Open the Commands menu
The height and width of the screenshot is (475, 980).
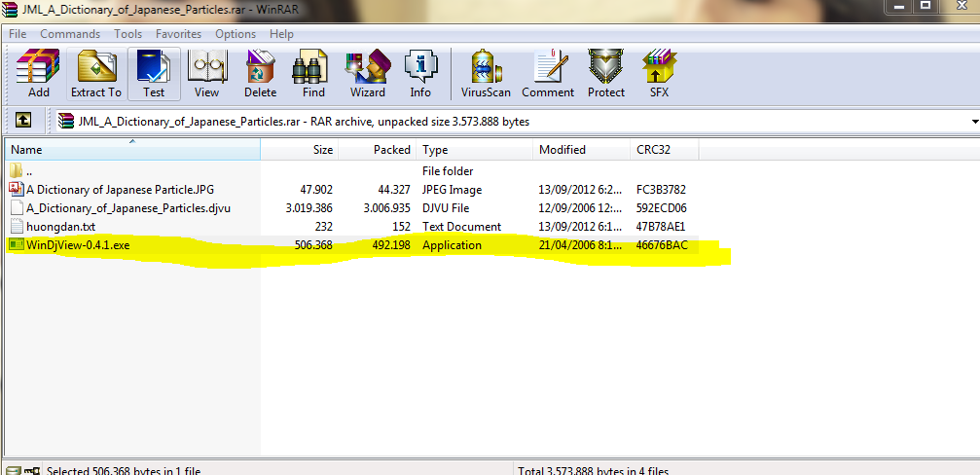click(x=70, y=34)
